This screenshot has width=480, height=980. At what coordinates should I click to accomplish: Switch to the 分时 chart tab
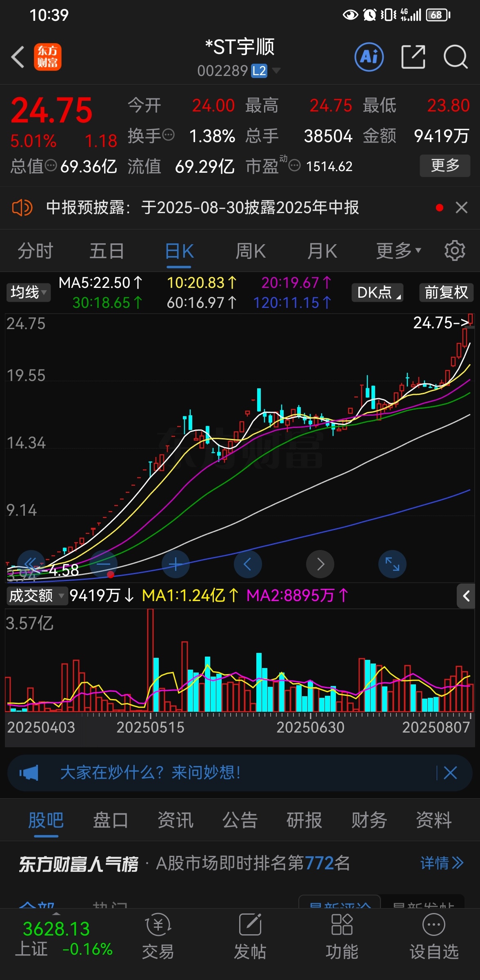(36, 251)
